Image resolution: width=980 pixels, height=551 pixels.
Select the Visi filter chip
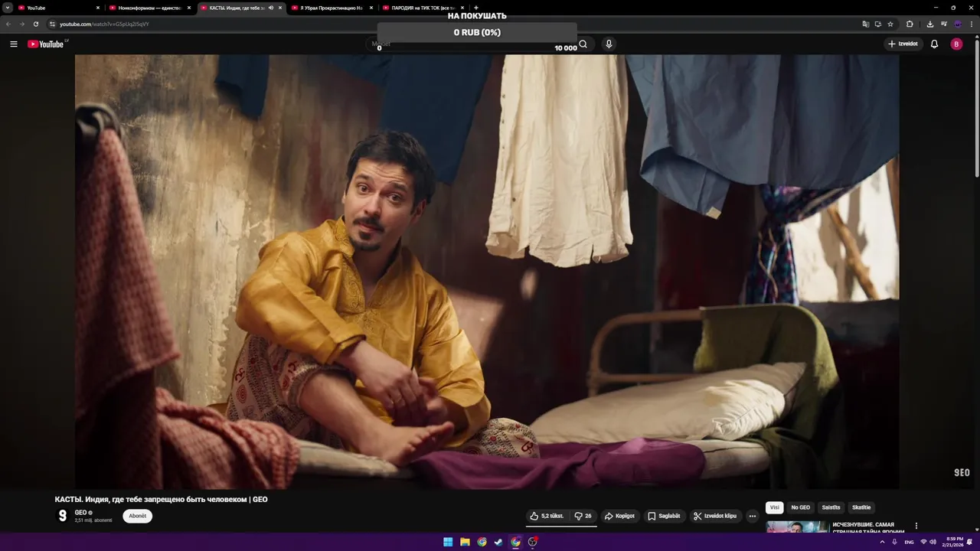point(774,507)
